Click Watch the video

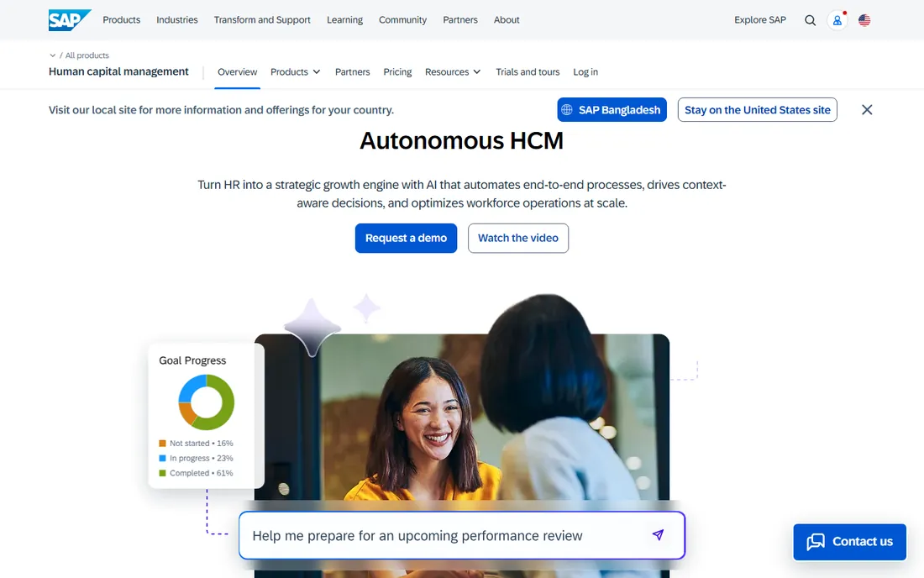[x=518, y=238]
